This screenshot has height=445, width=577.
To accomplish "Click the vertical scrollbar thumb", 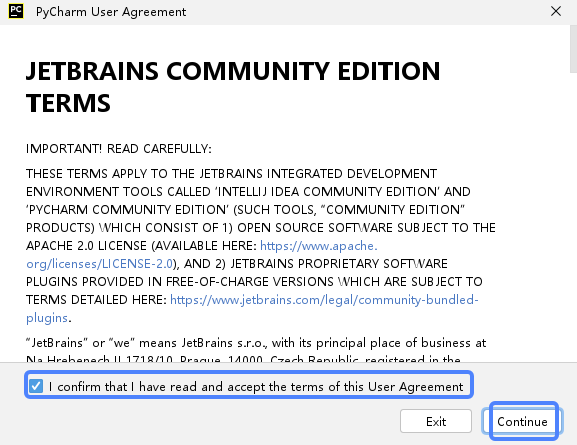I will (x=573, y=49).
